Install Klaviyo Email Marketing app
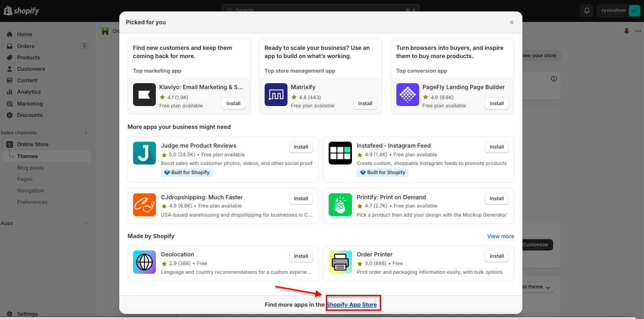This screenshot has height=319, width=644. pos(234,104)
